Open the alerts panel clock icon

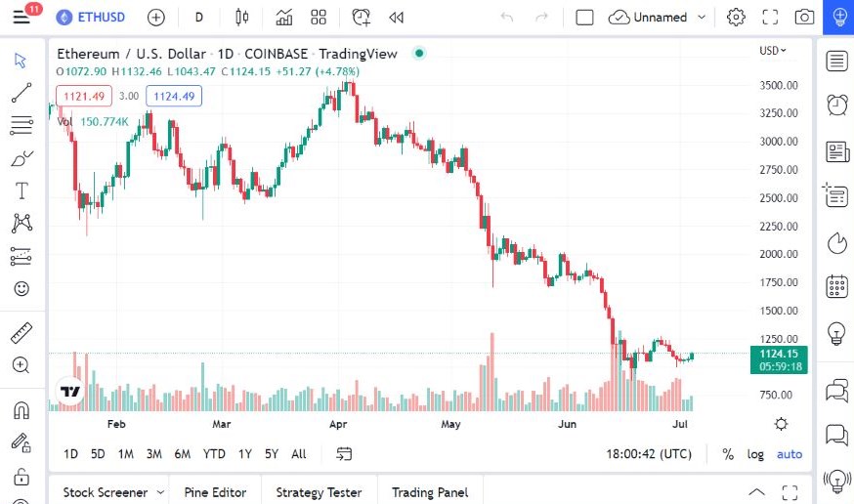[837, 105]
